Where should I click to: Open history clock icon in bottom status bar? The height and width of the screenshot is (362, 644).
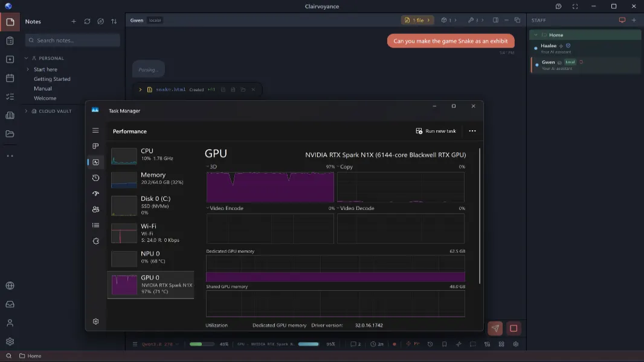click(430, 344)
